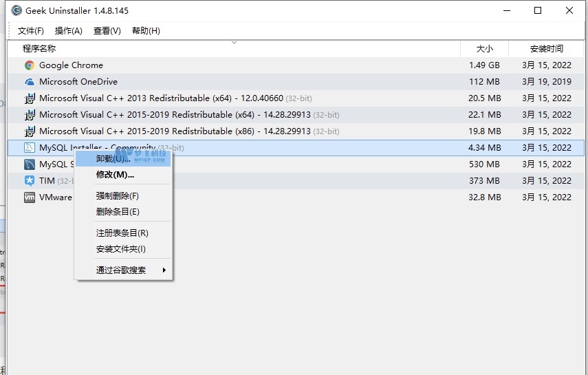This screenshot has height=375, width=588.
Task: Click the 3月 19, 2019 install date
Action: click(x=546, y=82)
